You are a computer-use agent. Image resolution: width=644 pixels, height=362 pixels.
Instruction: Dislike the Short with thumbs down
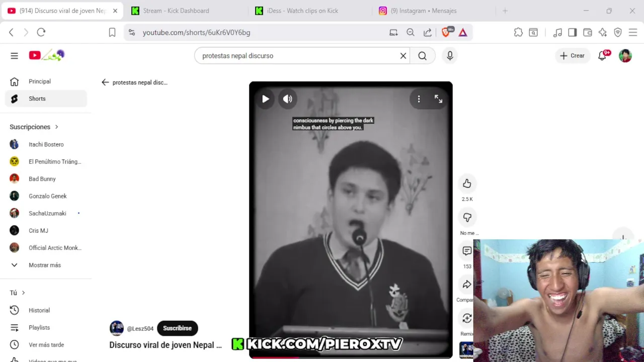[467, 217]
